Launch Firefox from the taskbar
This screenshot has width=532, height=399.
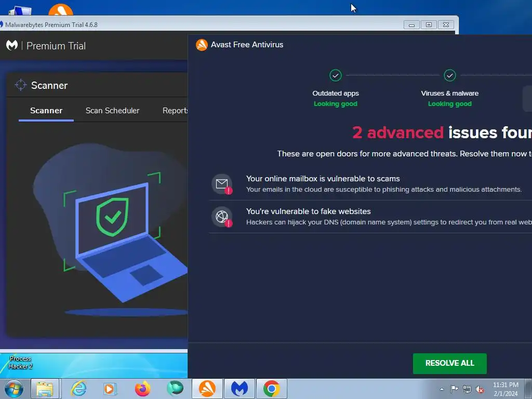[142, 389]
